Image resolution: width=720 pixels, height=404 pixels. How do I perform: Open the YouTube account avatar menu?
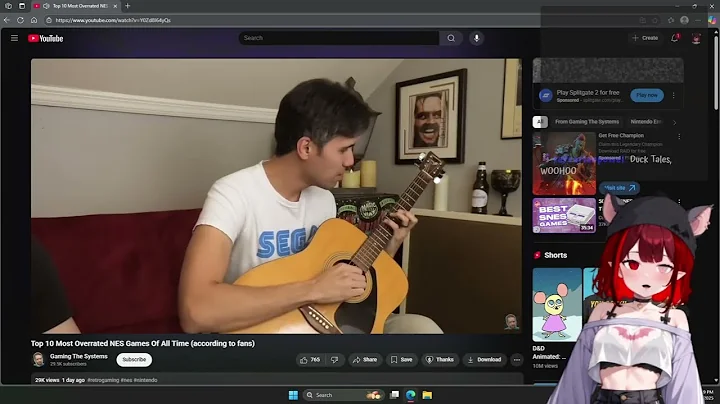click(x=696, y=39)
